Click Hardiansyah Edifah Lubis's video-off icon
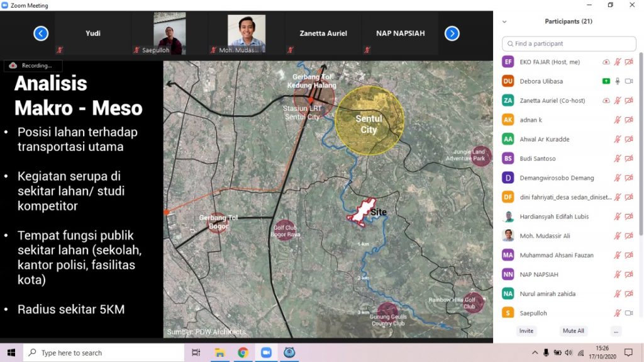 pyautogui.click(x=629, y=217)
